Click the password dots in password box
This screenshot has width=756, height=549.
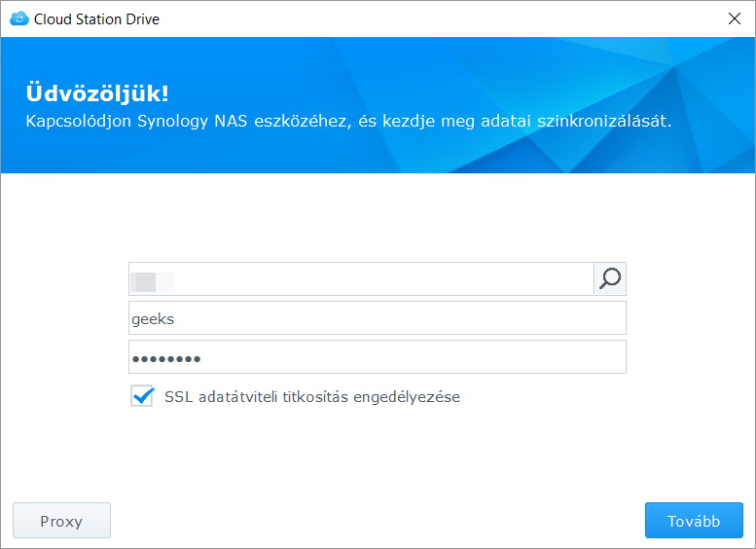[x=166, y=358]
